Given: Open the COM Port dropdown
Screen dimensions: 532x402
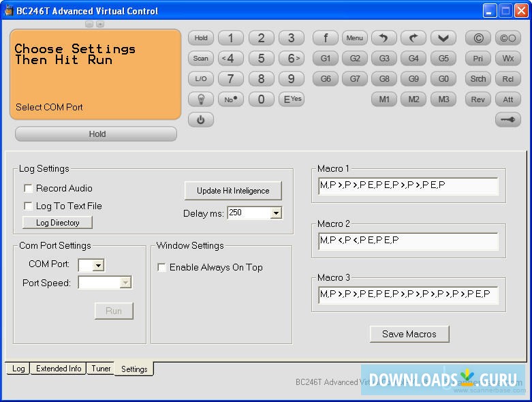Looking at the screenshot, I should [98, 265].
